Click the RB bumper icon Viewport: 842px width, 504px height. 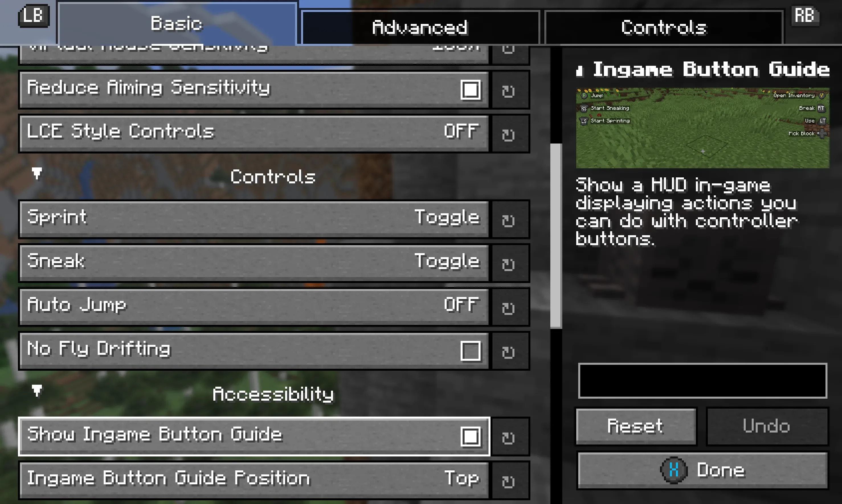pos(805,16)
